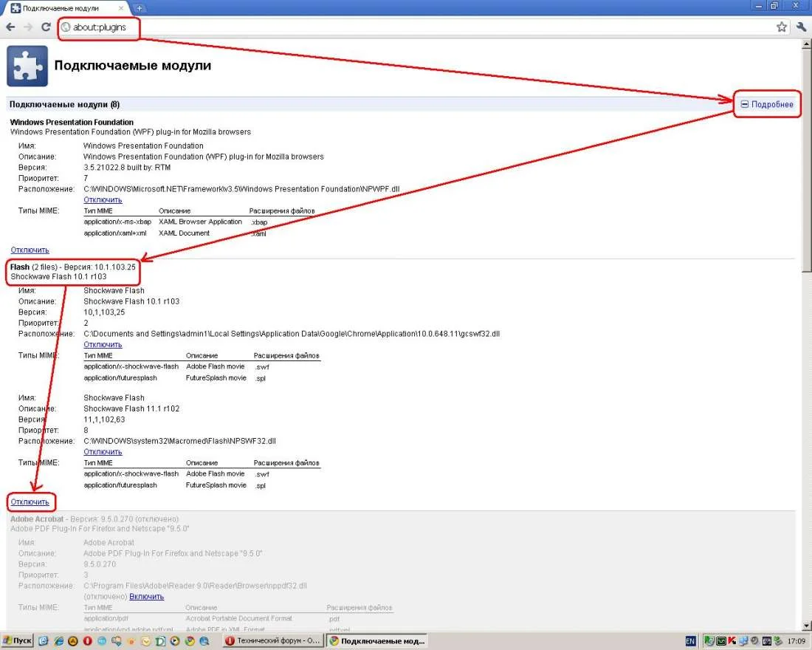The height and width of the screenshot is (650, 812).
Task: Switch the EN language indicator
Action: point(691,641)
